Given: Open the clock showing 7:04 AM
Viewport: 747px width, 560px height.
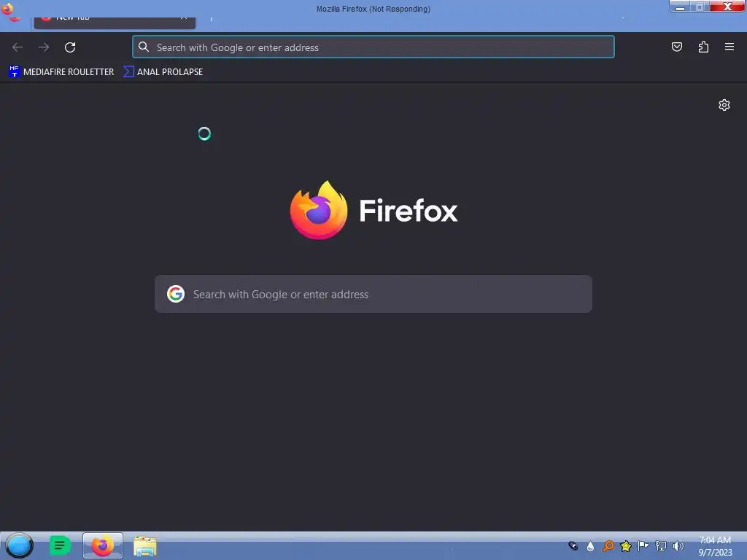Looking at the screenshot, I should click(715, 546).
